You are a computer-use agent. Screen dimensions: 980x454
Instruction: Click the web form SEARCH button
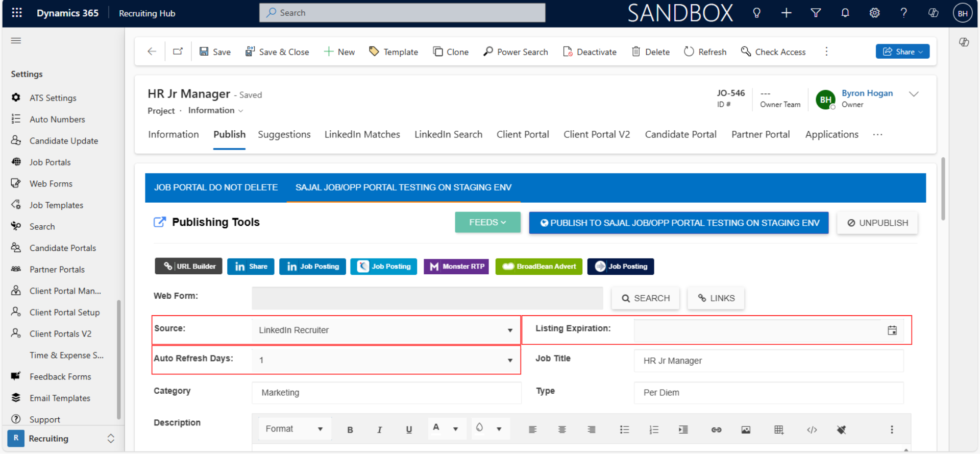pos(646,298)
